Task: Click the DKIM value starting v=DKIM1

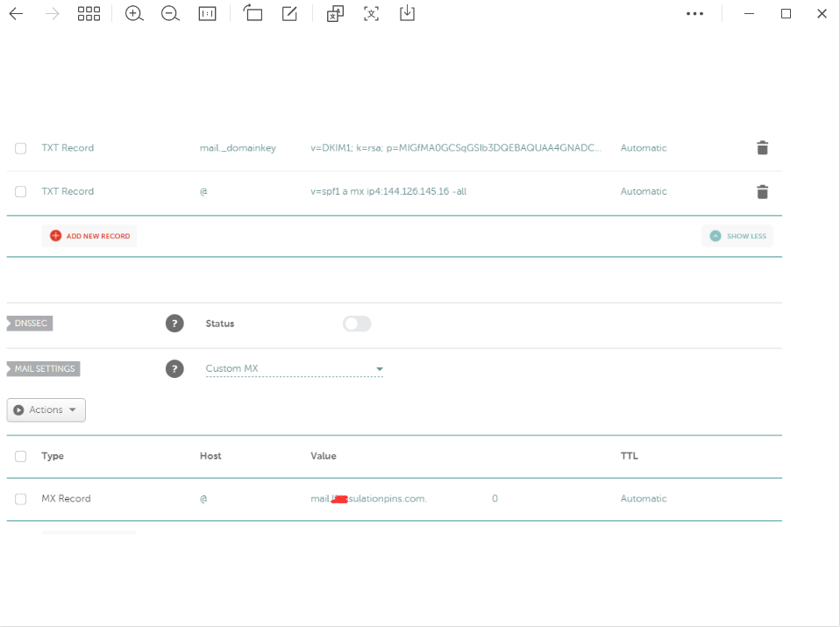Action: 456,148
